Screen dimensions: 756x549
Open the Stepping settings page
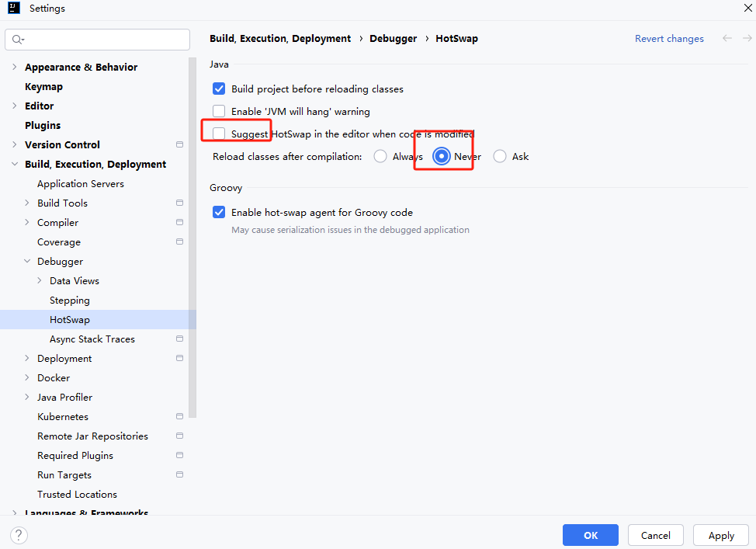(x=70, y=301)
